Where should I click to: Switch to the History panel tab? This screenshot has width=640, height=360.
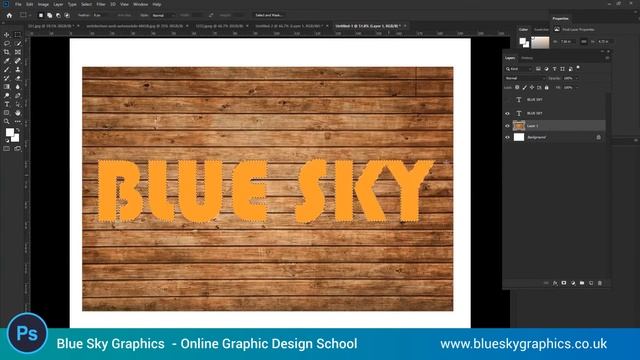527,58
